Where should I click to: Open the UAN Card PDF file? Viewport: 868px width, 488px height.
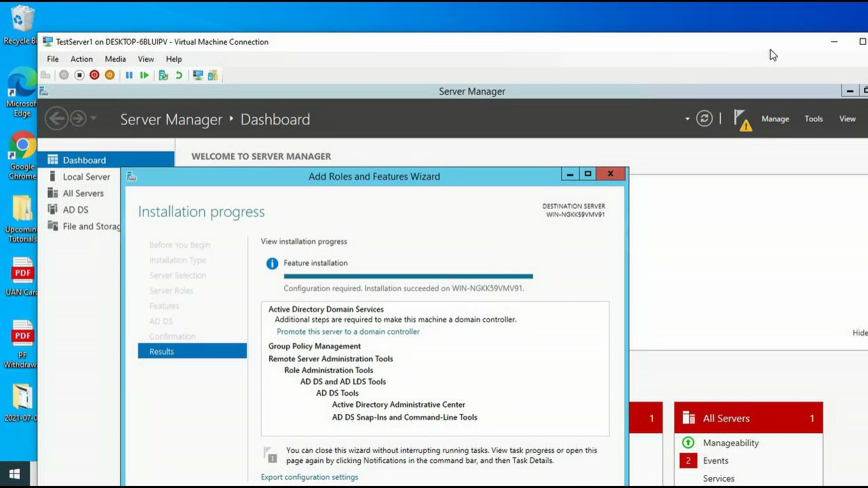coord(22,277)
